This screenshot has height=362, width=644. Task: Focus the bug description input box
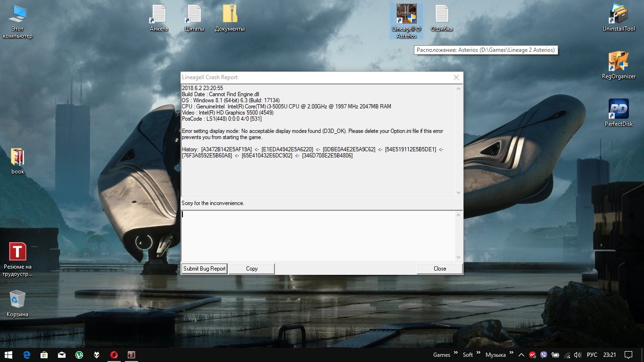coord(318,236)
